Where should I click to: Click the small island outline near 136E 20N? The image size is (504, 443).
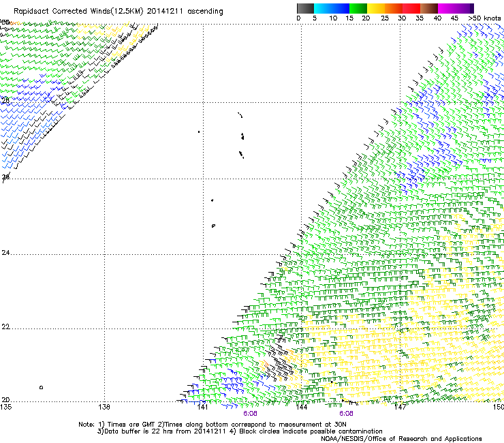(x=41, y=387)
